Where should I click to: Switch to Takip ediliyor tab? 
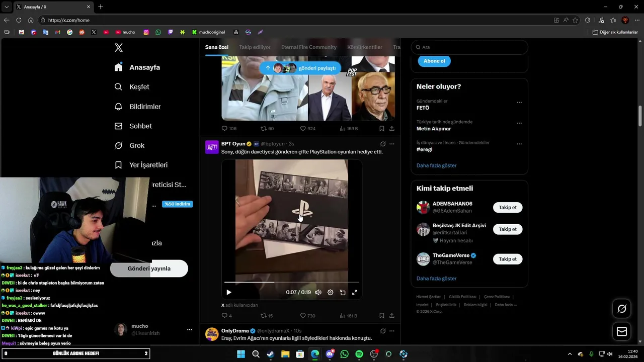tap(255, 47)
